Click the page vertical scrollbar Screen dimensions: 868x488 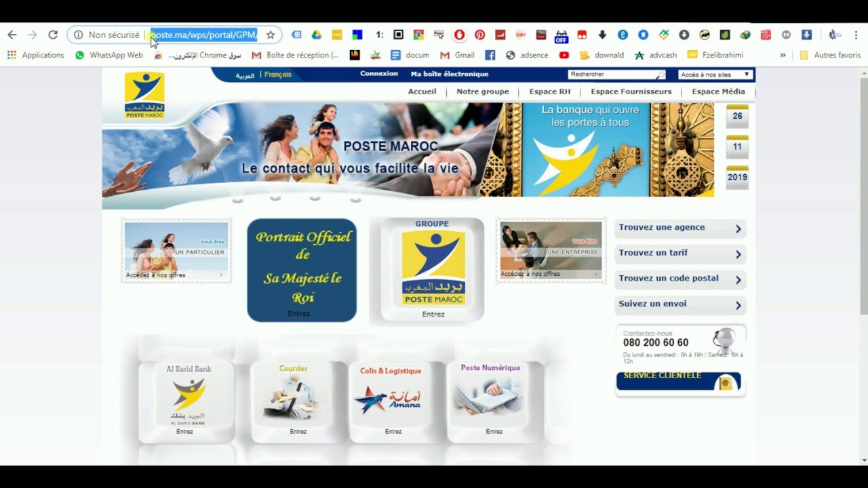(x=863, y=197)
